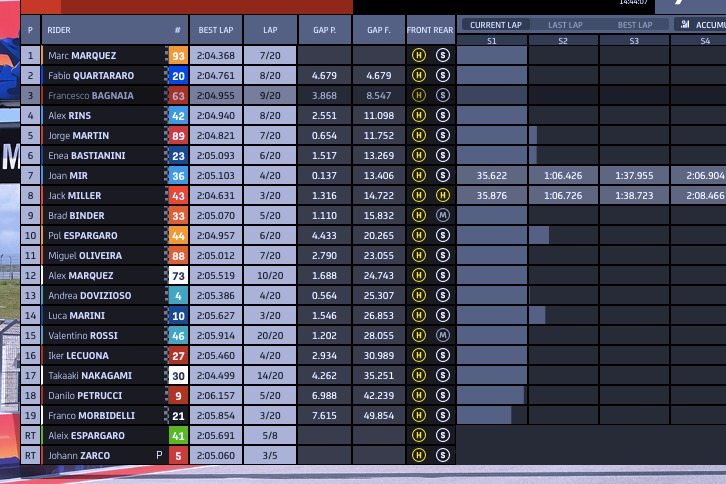This screenshot has height=484, width=726.
Task: Click Marc Marquez front tyre H icon
Action: point(419,56)
